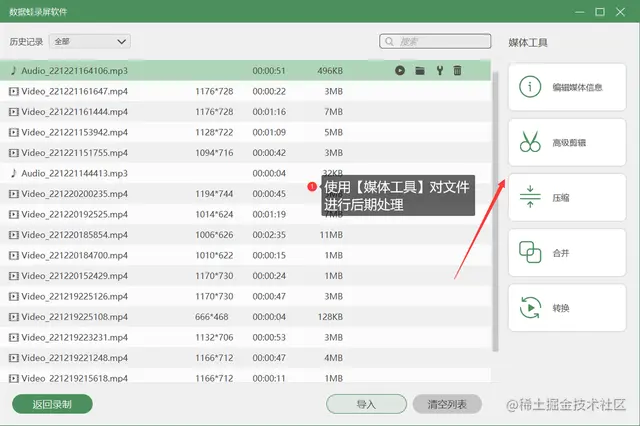Minimize the screen recorder window
The height and width of the screenshot is (426, 640).
click(580, 12)
